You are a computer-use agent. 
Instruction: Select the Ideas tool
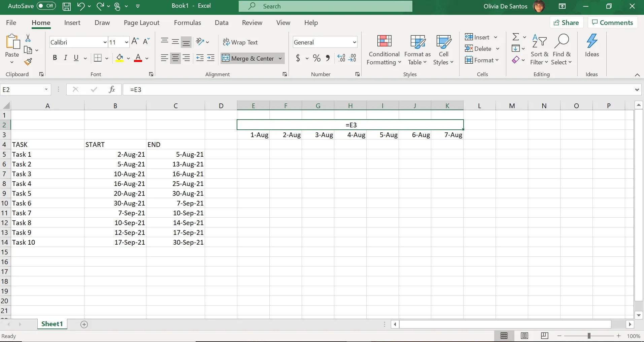[591, 48]
